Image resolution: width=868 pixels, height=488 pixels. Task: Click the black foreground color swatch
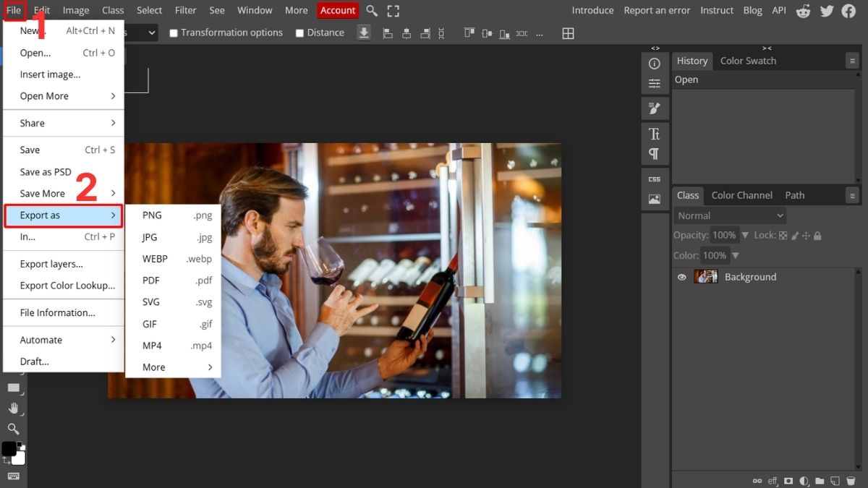click(9, 449)
